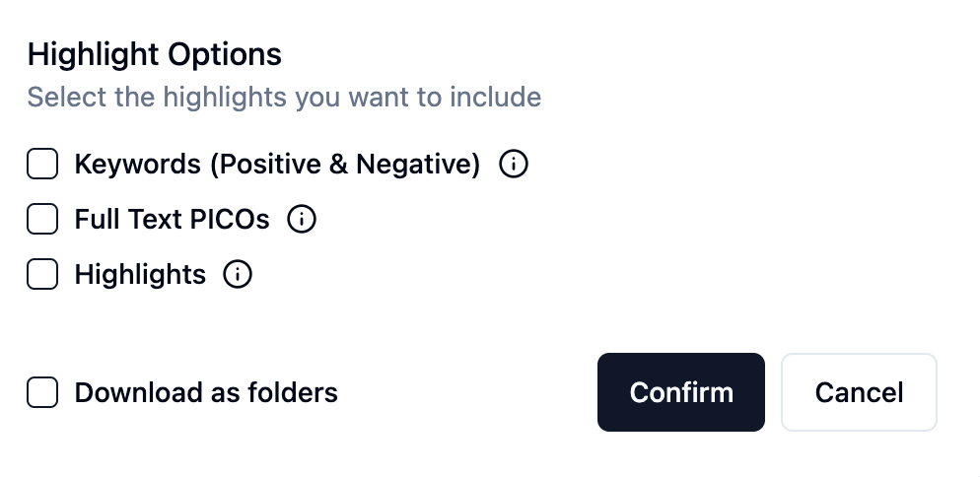The width and height of the screenshot is (980, 477).
Task: Check the Highlights checkbox
Action: [42, 275]
